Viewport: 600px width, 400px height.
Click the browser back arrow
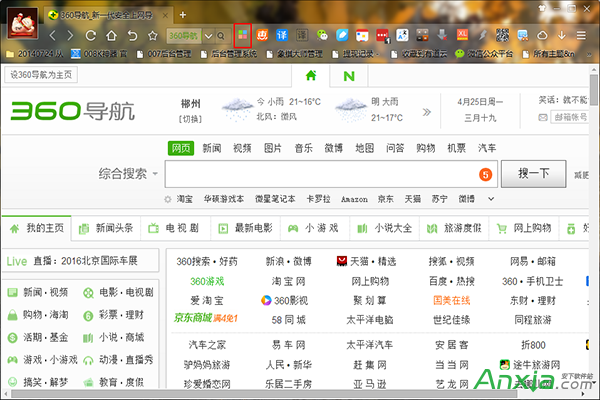click(x=53, y=36)
